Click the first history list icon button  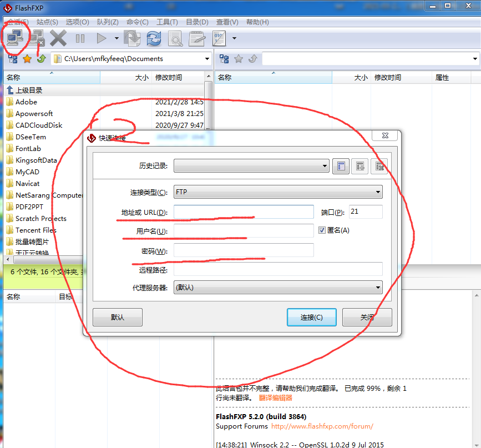point(341,166)
